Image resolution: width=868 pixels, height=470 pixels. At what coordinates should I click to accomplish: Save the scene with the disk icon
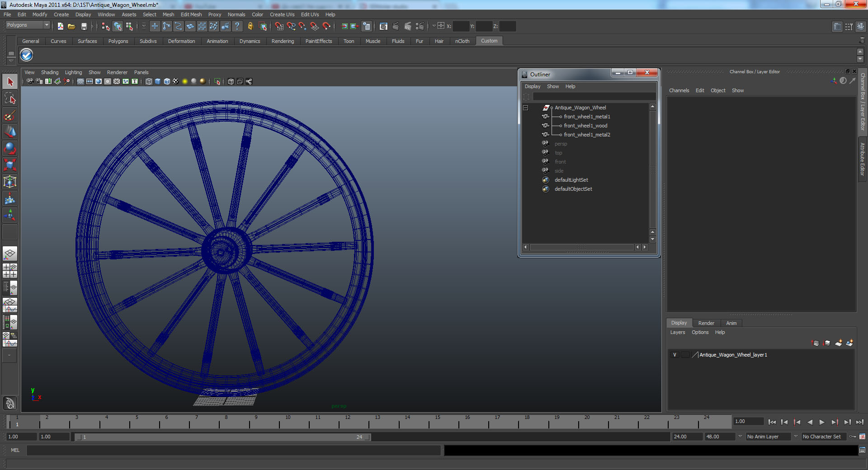point(84,26)
